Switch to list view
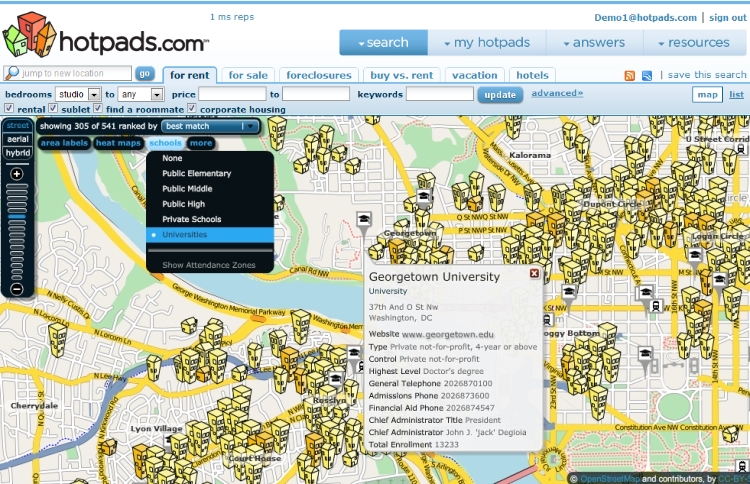 point(736,95)
